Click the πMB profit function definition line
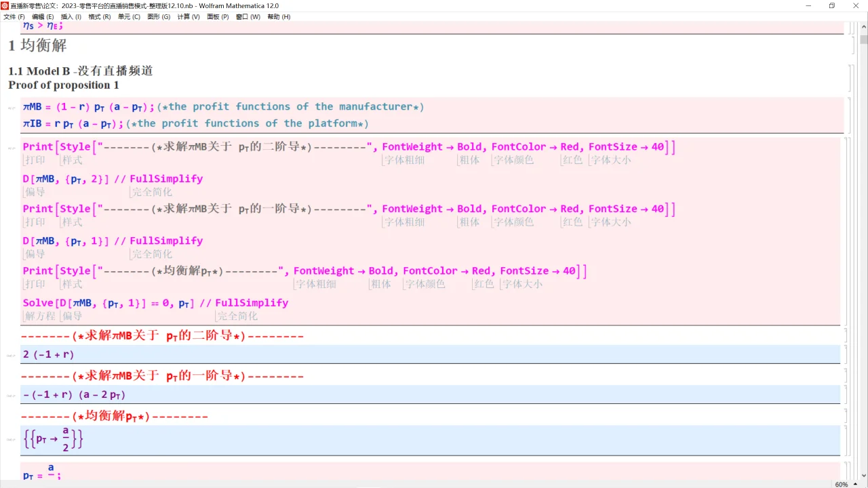This screenshot has height=488, width=868. click(223, 107)
